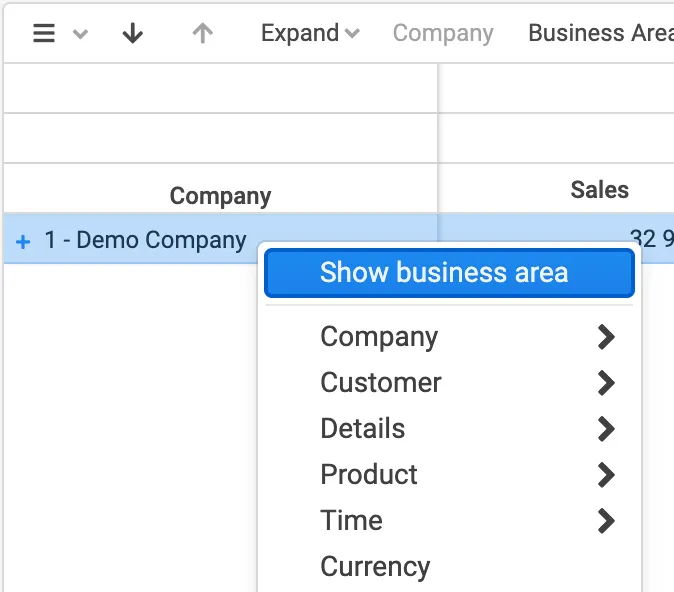The width and height of the screenshot is (674, 592).
Task: Open the Customer submenu
Action: [380, 383]
